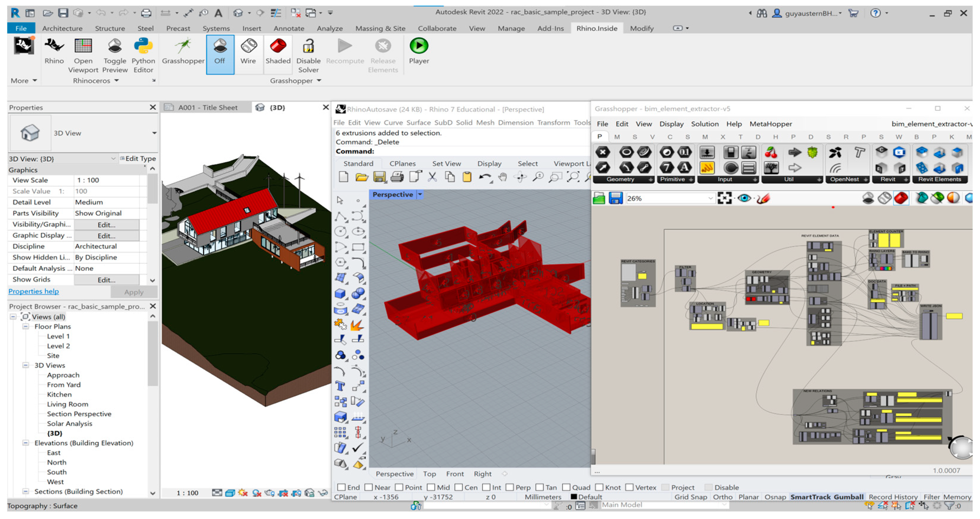Check the Mid osnap option
Image resolution: width=980 pixels, height=519 pixels.
(x=431, y=487)
